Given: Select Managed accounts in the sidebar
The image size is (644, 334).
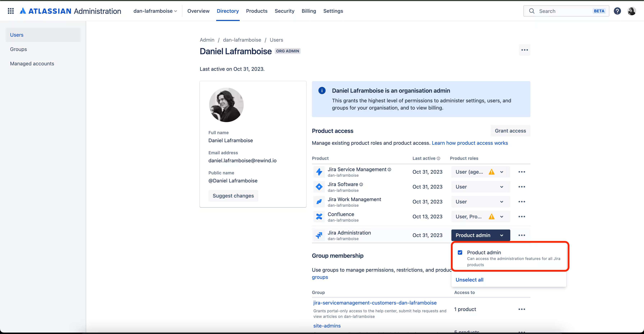Looking at the screenshot, I should 43,64.
